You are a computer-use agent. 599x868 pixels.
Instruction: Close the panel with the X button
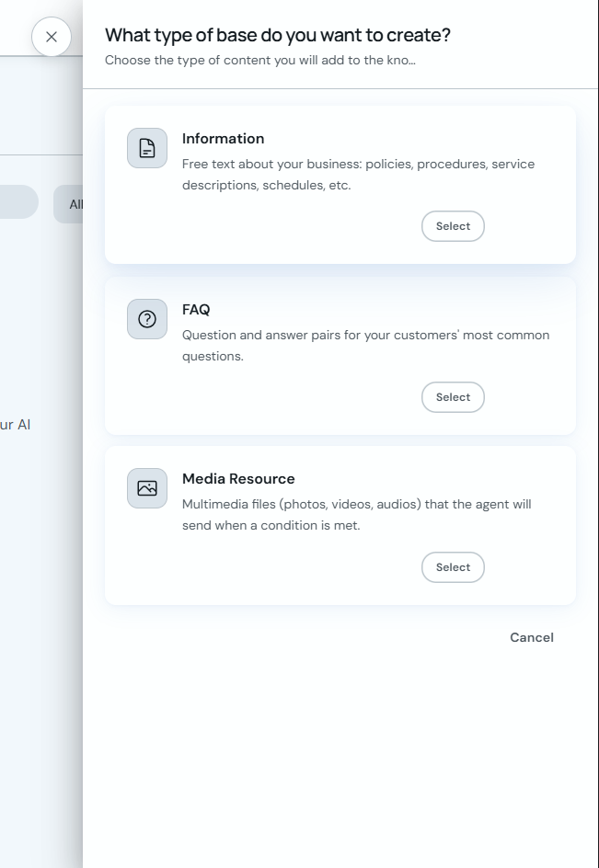[x=52, y=37]
